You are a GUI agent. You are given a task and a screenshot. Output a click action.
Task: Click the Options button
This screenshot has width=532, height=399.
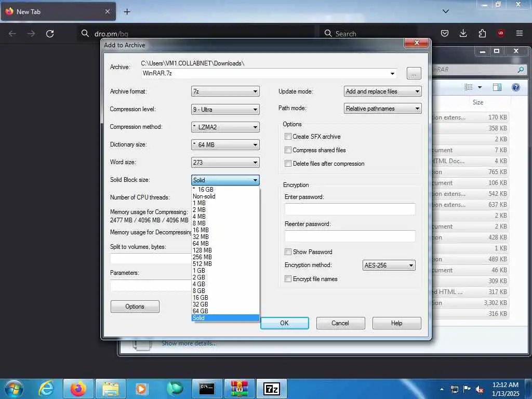(x=135, y=307)
